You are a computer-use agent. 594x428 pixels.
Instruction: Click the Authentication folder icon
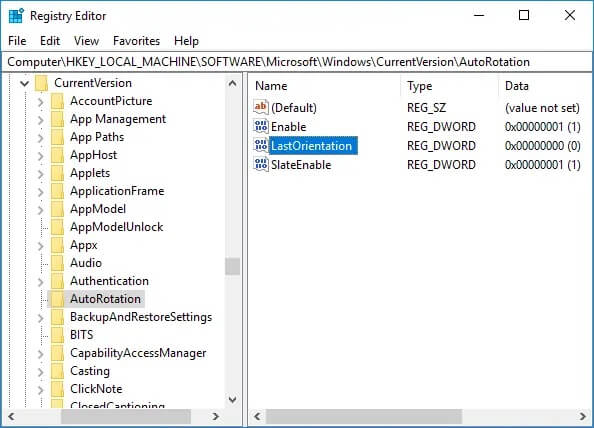coord(57,281)
